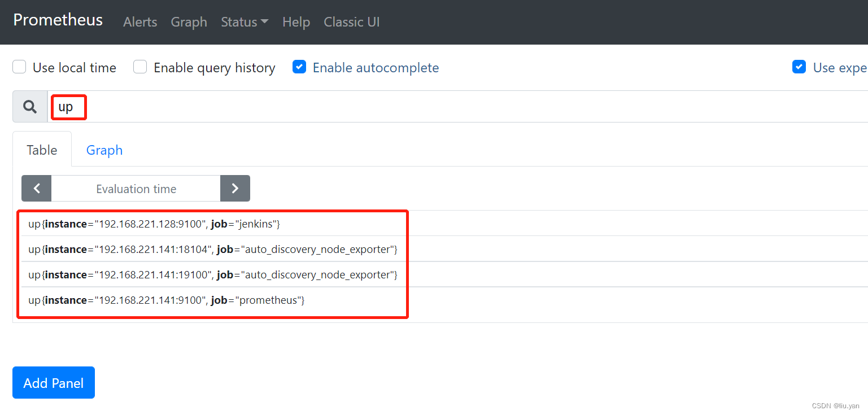Click the magnifier search icon

[x=30, y=106]
